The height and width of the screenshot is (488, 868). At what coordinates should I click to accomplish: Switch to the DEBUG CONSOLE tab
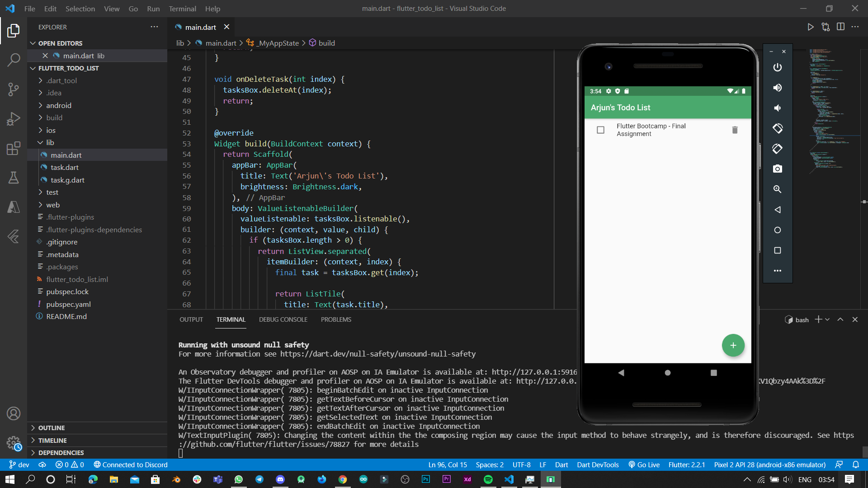pos(283,319)
